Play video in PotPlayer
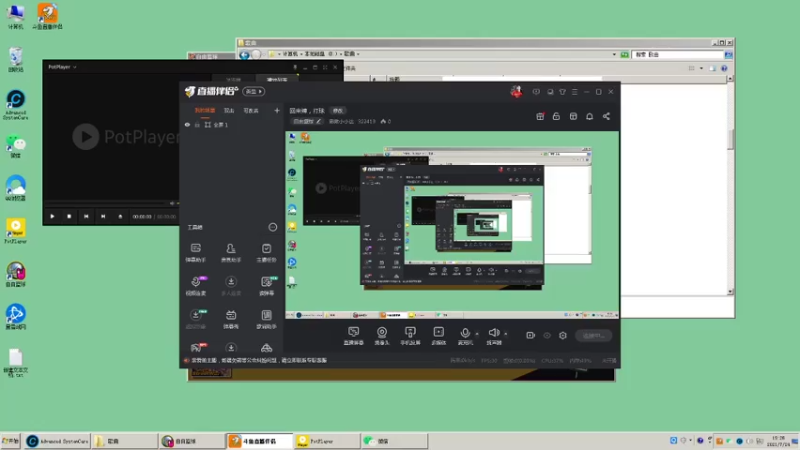 tap(52, 216)
